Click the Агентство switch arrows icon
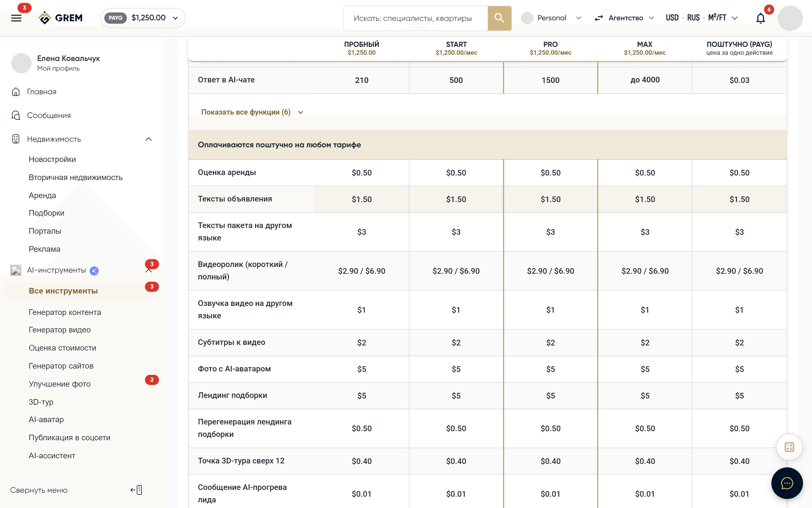The image size is (812, 508). 599,18
